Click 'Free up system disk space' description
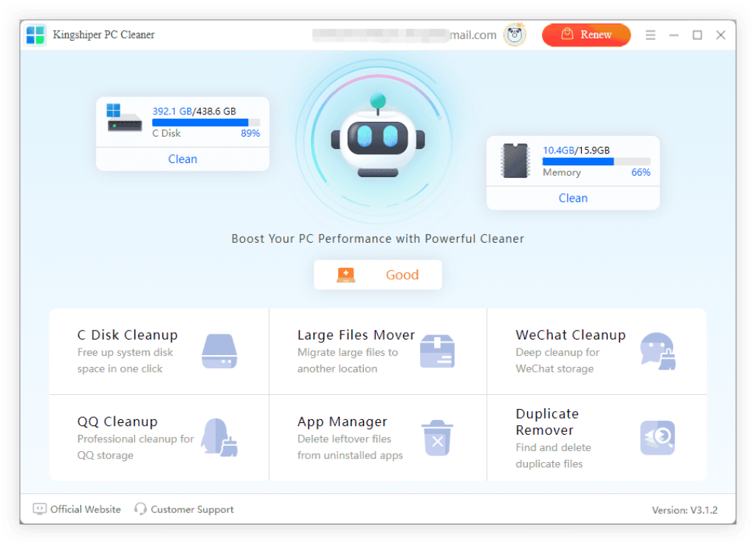This screenshot has width=756, height=544. (126, 360)
